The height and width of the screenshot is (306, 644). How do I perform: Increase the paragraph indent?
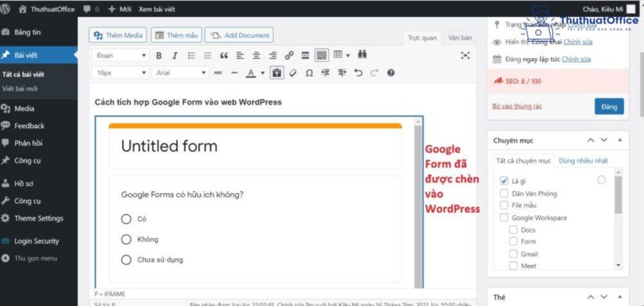(341, 72)
